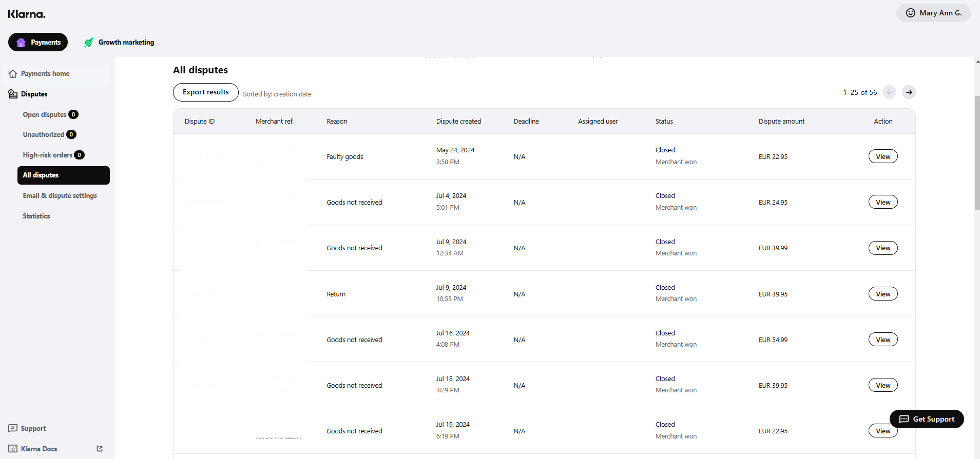Open the Klarna Docs external link icon
The height and width of the screenshot is (459, 980).
click(x=100, y=449)
